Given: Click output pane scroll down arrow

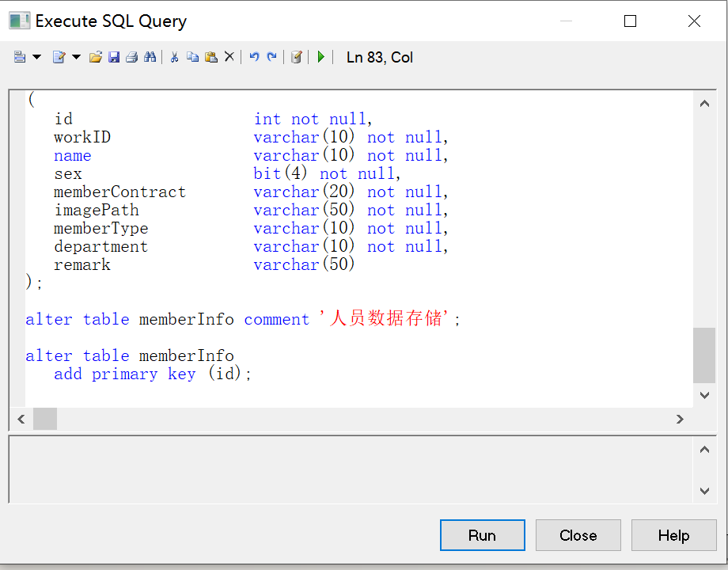Looking at the screenshot, I should tap(704, 491).
